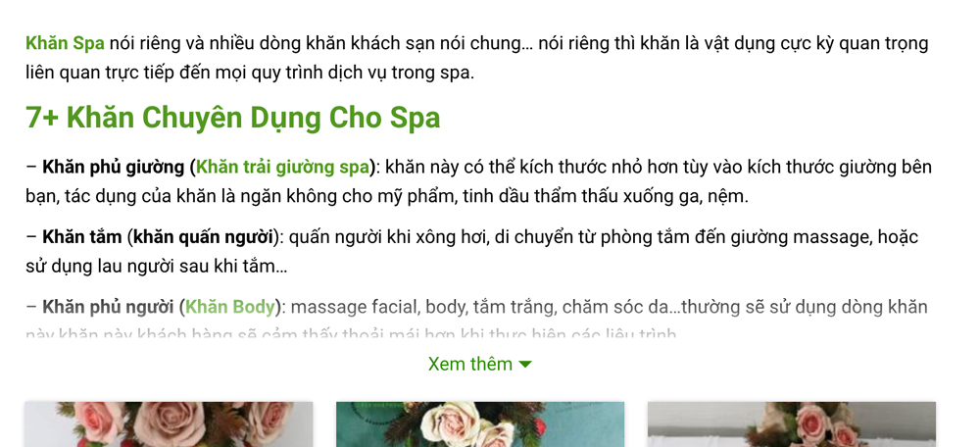Click the bold text Khăn phủ người

click(108, 307)
